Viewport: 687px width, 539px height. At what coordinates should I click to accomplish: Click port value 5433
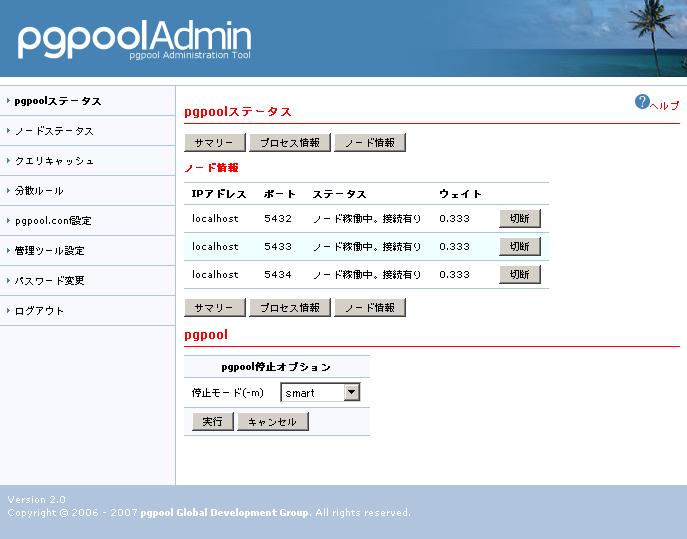[278, 246]
